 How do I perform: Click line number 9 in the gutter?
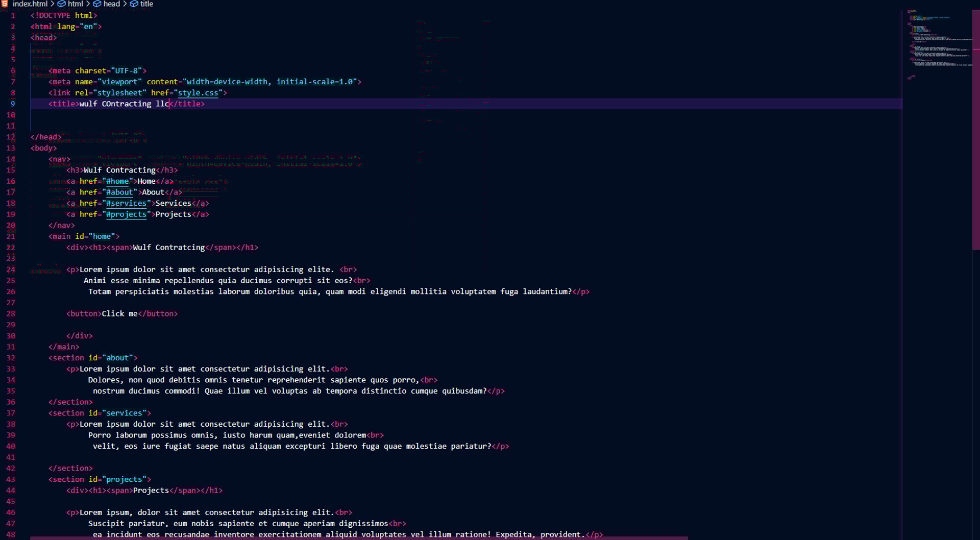click(13, 104)
